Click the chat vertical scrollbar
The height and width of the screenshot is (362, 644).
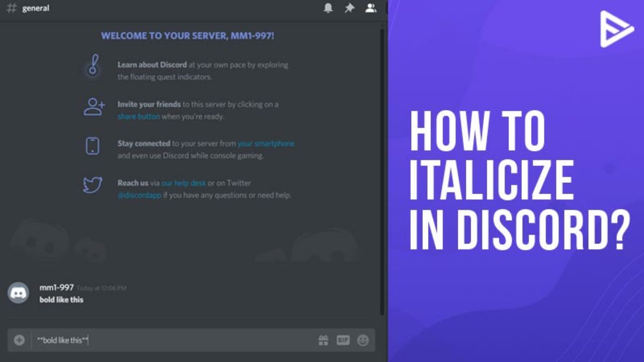(x=382, y=172)
